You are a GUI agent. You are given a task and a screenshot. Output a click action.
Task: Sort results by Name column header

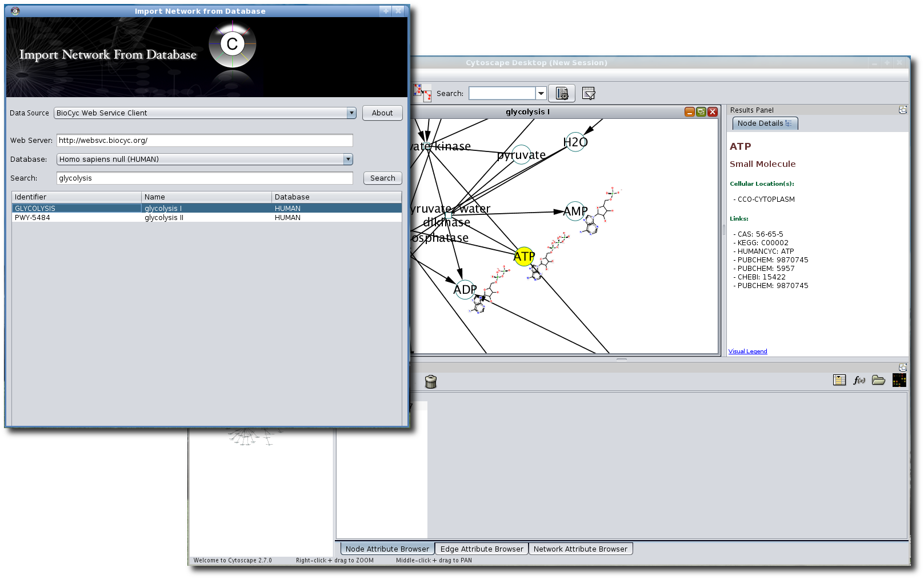click(x=206, y=197)
